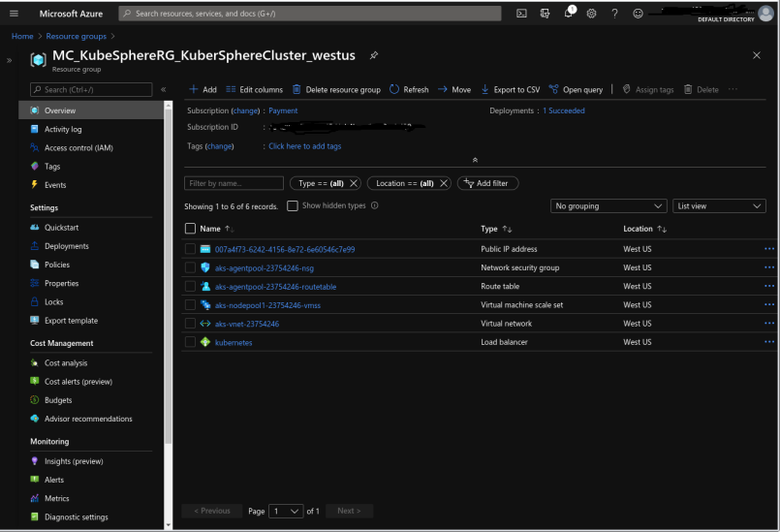780x532 pixels.
Task: Sort by the Location column
Action: (x=644, y=229)
